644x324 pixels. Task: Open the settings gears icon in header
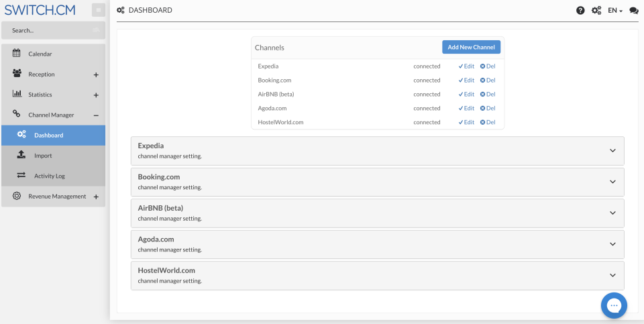(x=596, y=11)
